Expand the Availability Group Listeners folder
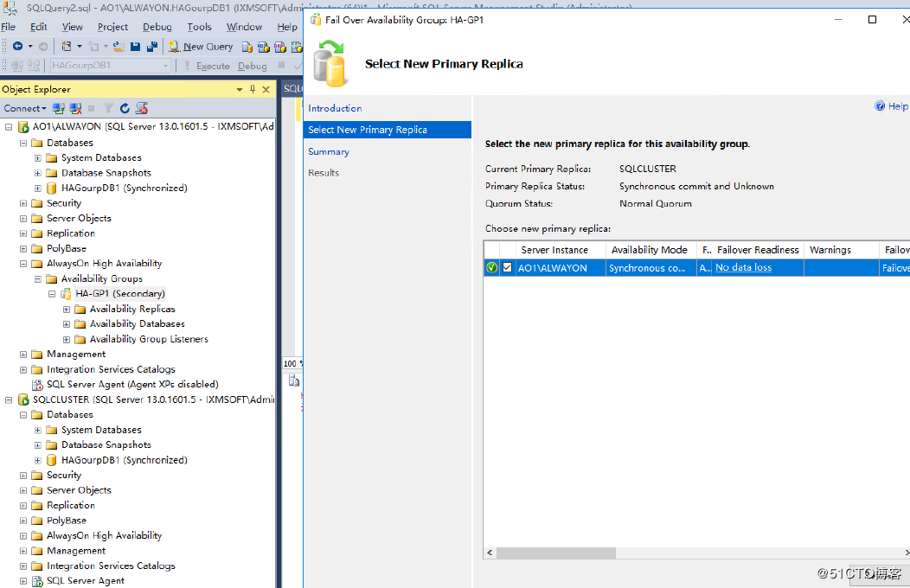Image resolution: width=910 pixels, height=588 pixels. pos(66,339)
